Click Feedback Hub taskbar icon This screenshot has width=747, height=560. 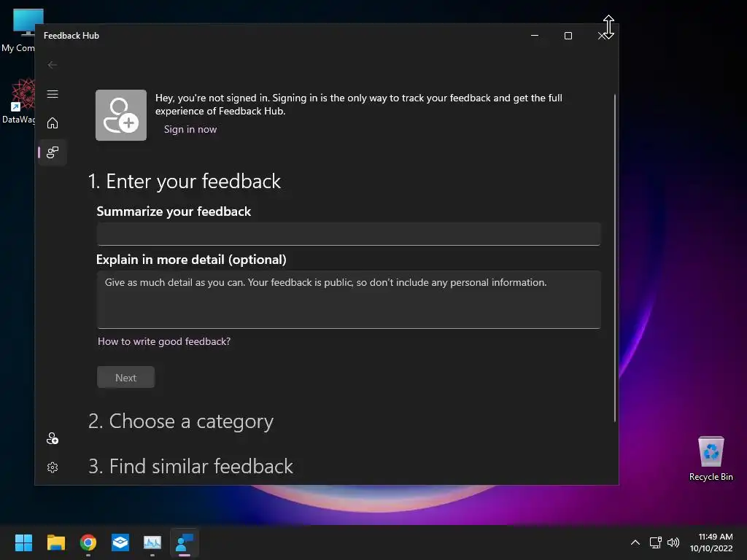coord(185,542)
